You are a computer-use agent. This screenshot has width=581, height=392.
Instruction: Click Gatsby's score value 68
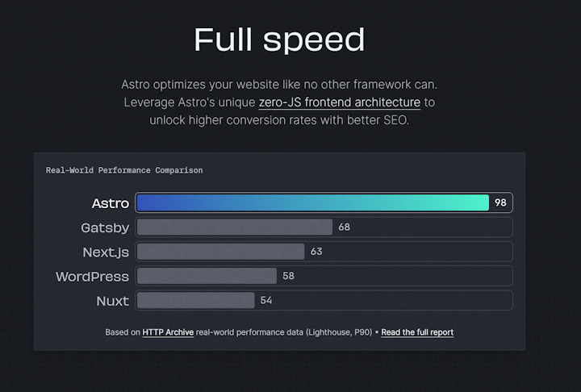tap(344, 227)
